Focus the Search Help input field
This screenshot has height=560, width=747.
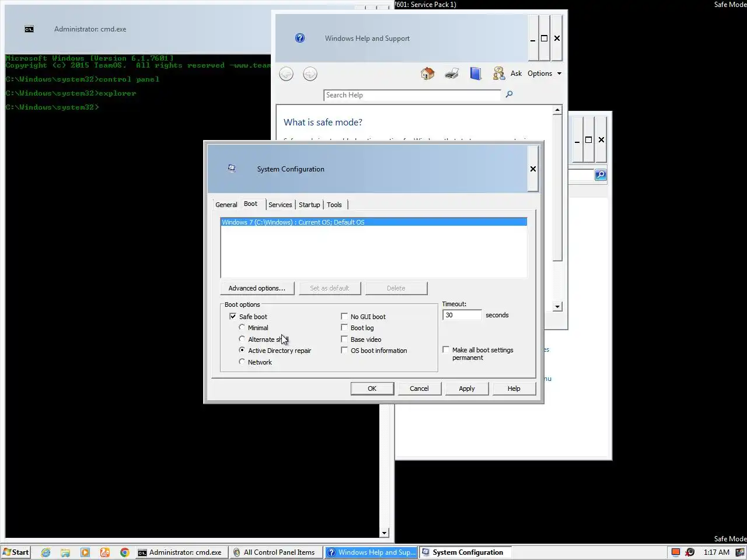tap(412, 95)
